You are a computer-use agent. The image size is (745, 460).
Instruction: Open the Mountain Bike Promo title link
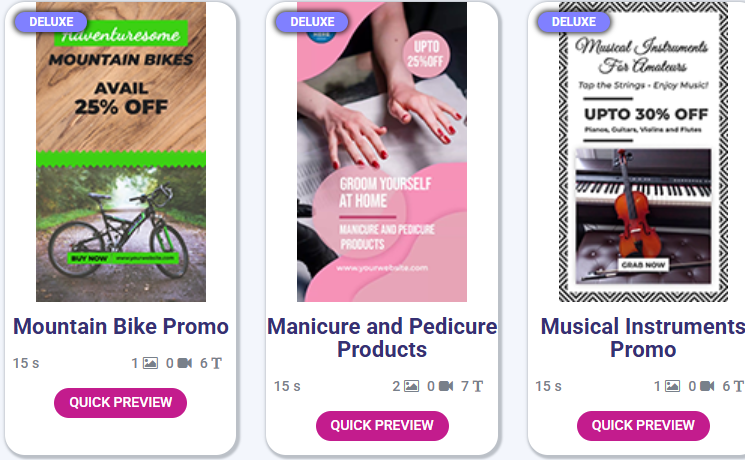pyautogui.click(x=121, y=326)
